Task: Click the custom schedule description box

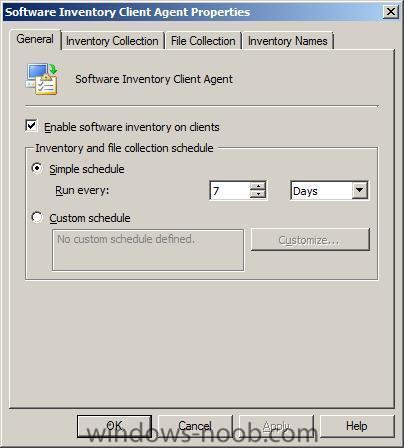Action: 148,250
